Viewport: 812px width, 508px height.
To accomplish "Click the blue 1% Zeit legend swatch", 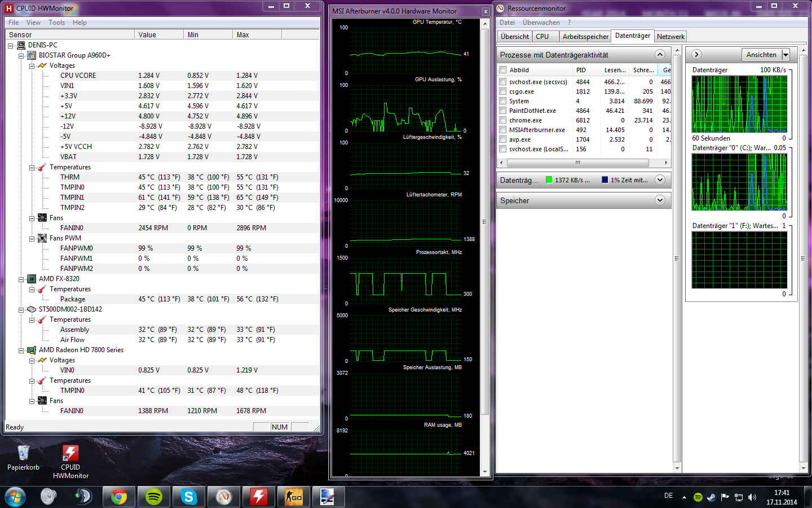I will 605,180.
